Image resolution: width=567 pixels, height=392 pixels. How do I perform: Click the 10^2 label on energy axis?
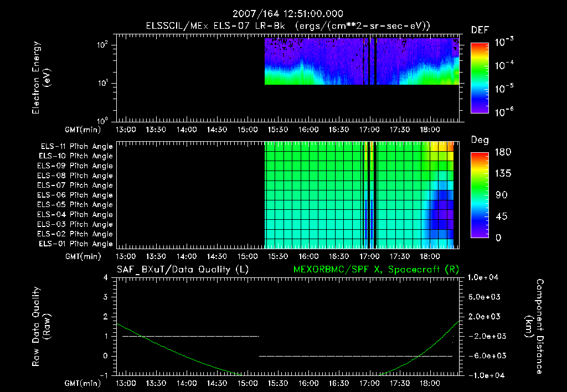(102, 45)
